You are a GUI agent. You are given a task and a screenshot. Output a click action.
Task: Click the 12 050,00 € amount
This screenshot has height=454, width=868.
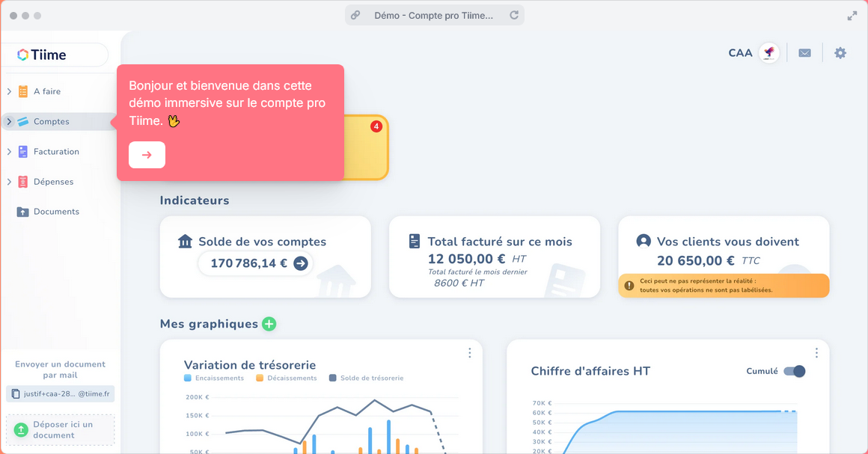click(x=467, y=259)
